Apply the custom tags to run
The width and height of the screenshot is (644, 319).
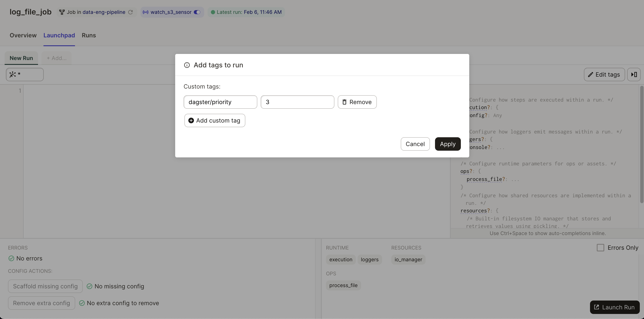[447, 144]
